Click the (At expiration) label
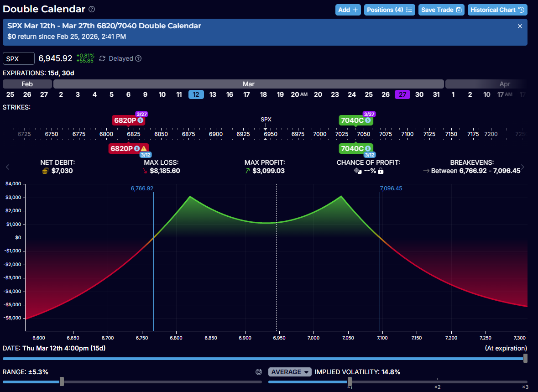Screen dimensions: 538x392 pyautogui.click(x=506, y=348)
